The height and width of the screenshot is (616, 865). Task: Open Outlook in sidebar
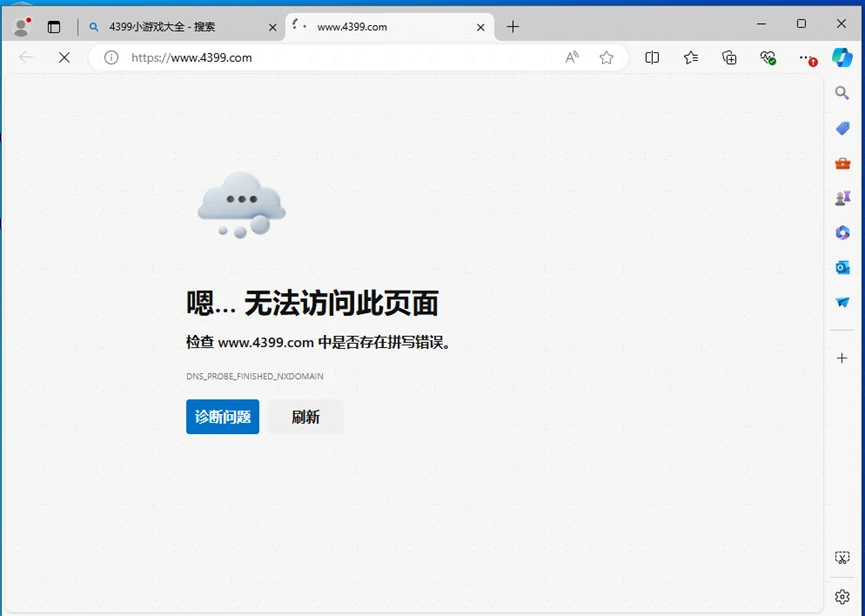click(x=842, y=267)
